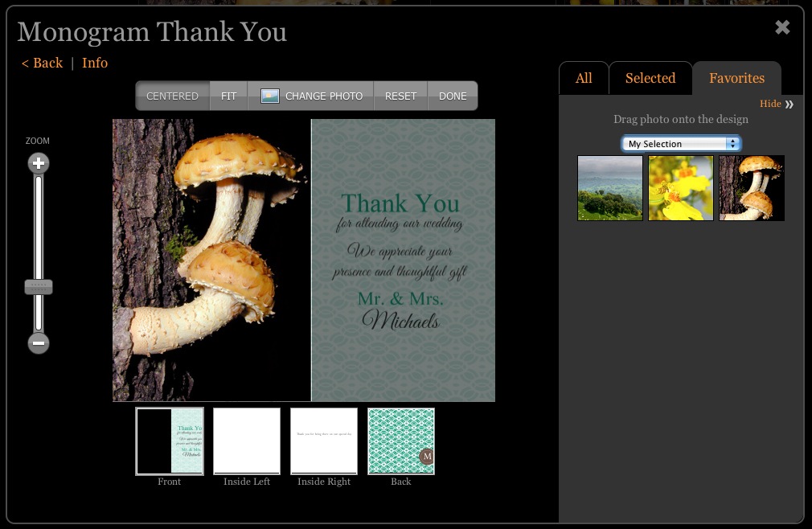Click the Change Photo picture icon
This screenshot has height=529, width=812.
[x=270, y=96]
